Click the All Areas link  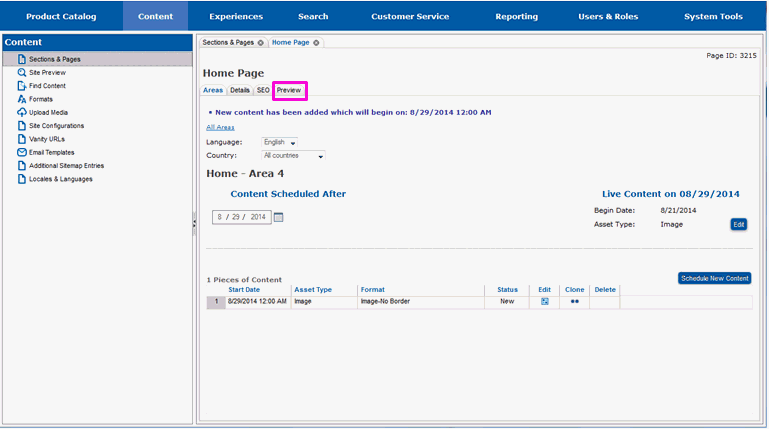[x=220, y=127]
